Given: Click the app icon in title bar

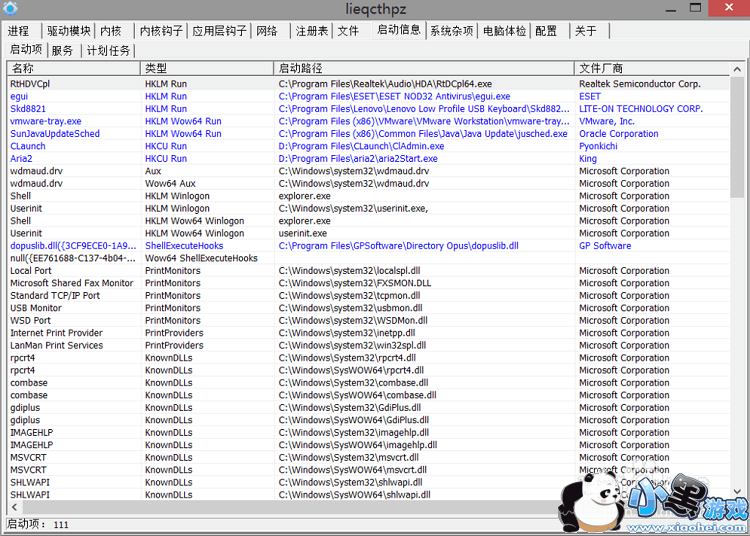Looking at the screenshot, I should point(10,8).
